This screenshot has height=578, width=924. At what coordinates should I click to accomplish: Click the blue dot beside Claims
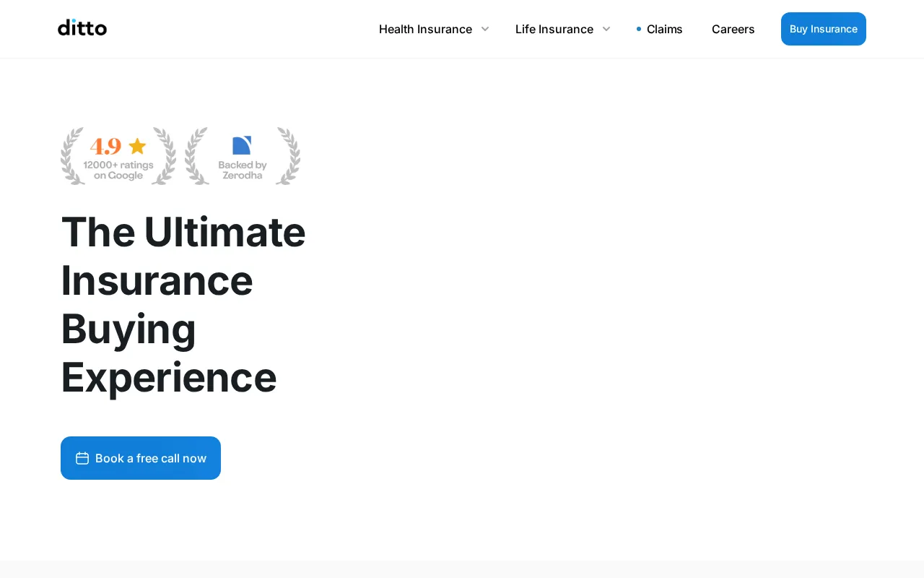pyautogui.click(x=639, y=29)
